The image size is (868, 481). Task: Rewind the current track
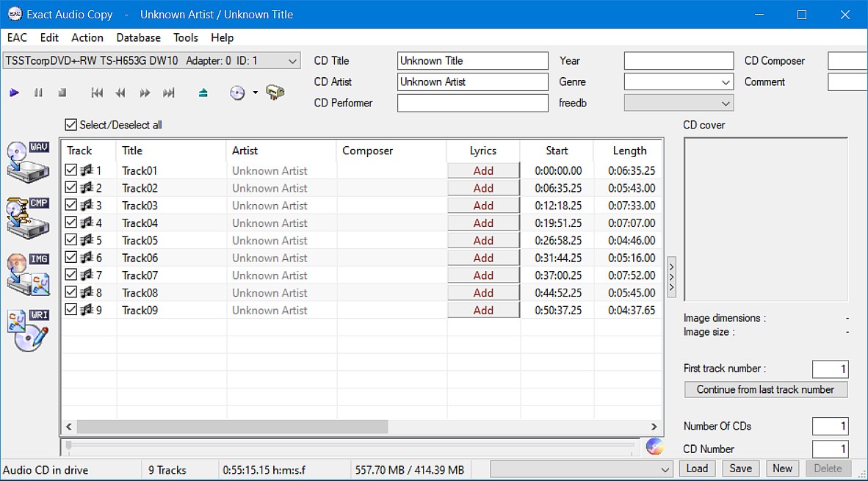[120, 93]
